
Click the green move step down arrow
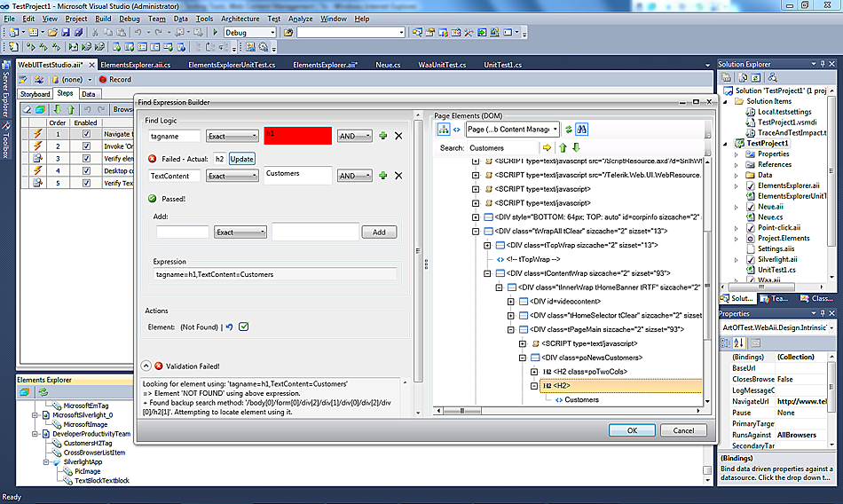57,109
